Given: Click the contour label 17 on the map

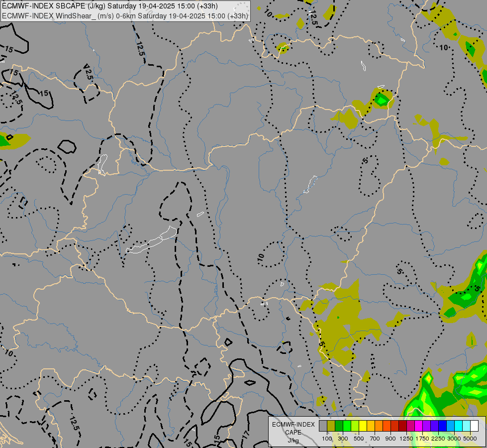Looking at the screenshot, I should click(246, 435).
